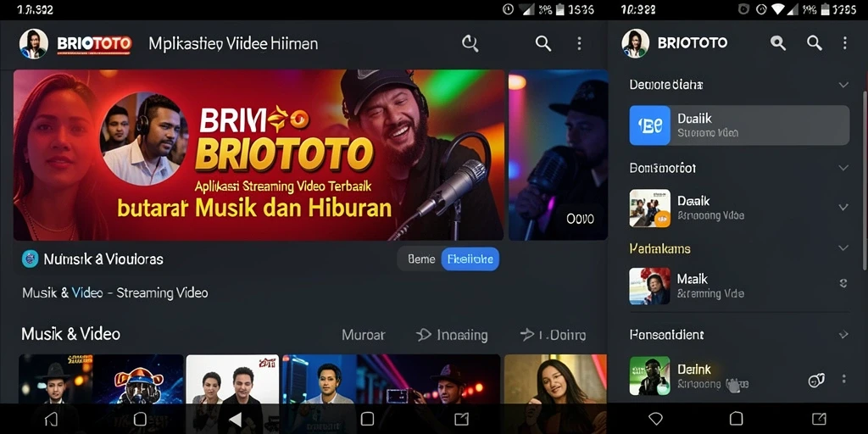Open the Musik & Video - Streaming Video link
The width and height of the screenshot is (868, 434).
[115, 292]
